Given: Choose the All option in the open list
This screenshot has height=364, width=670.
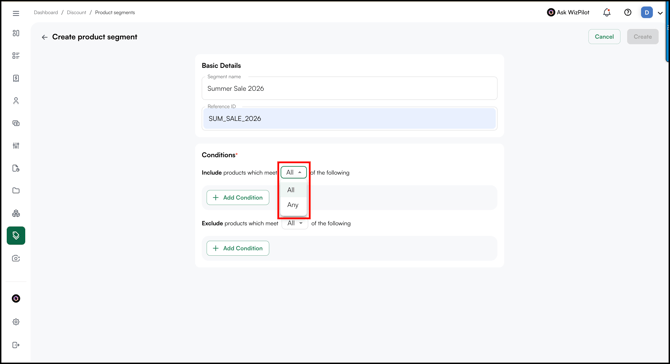Looking at the screenshot, I should point(294,190).
